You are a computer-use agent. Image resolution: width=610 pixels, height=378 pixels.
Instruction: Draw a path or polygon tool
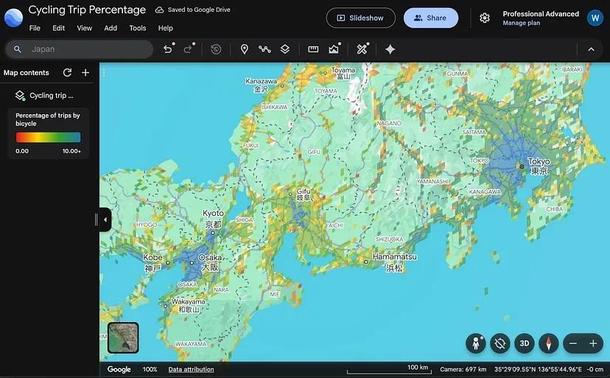tap(265, 49)
